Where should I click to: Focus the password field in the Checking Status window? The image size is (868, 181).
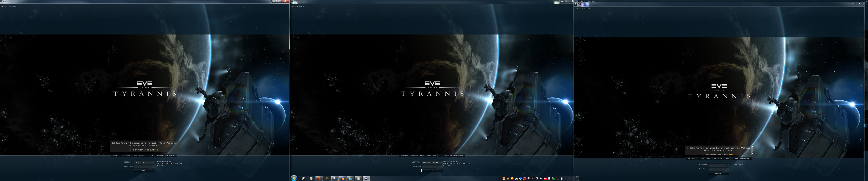point(719,169)
